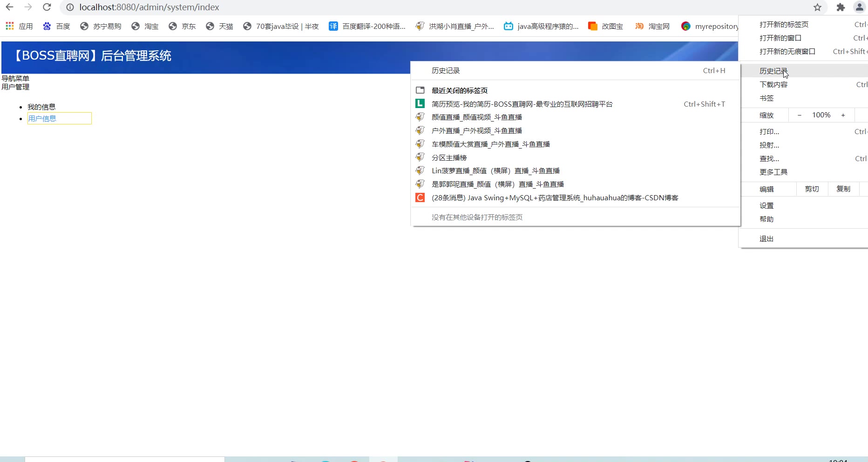This screenshot has height=462, width=868.
Task: Decrease zoom with the minus button
Action: (x=800, y=115)
